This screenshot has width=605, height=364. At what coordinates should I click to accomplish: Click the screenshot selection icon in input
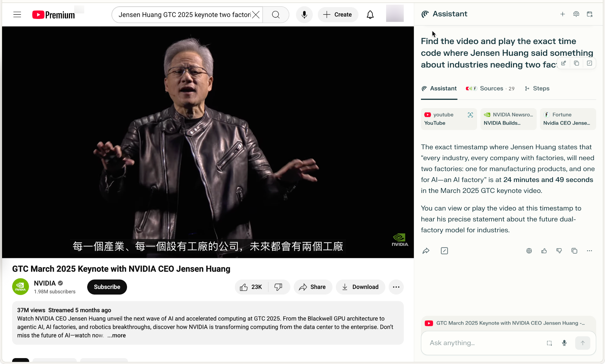click(549, 343)
